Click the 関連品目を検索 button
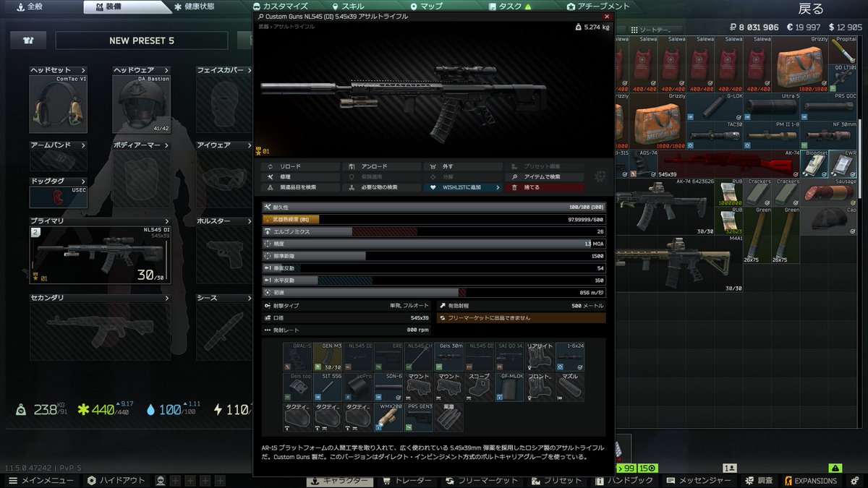868x488 pixels. pyautogui.click(x=301, y=187)
